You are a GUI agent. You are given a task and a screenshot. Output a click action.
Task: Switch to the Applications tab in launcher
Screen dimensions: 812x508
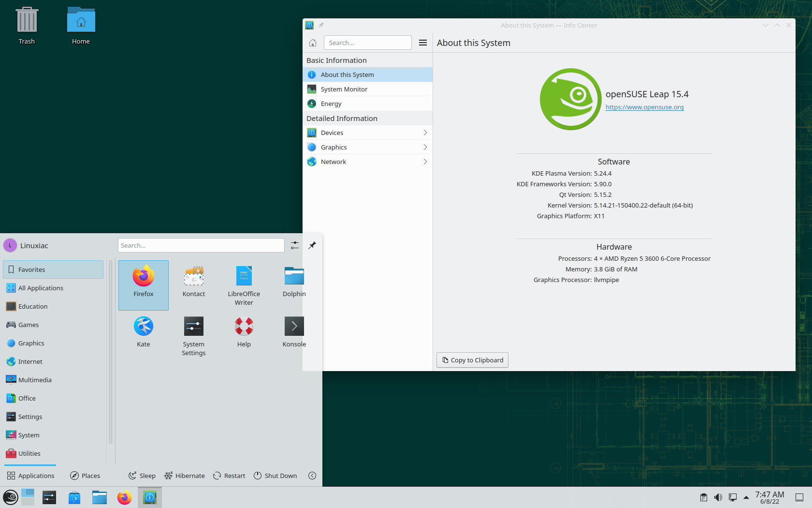30,476
